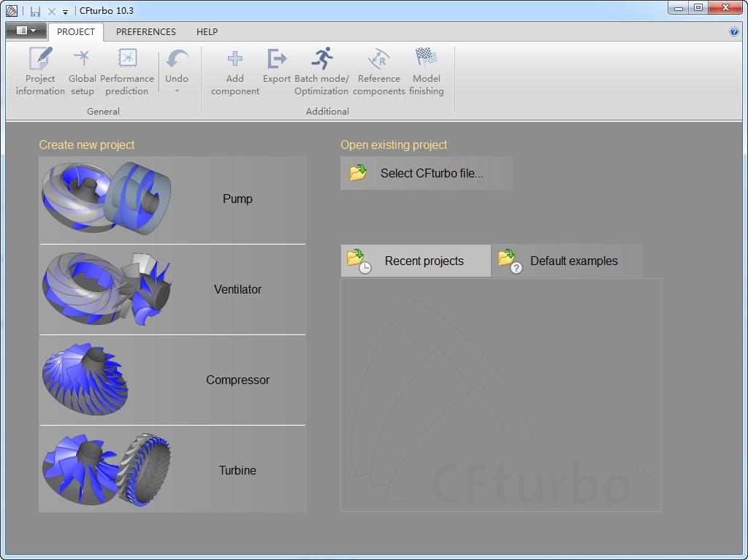Click Select CFturbo file... button
Image resolution: width=748 pixels, height=560 pixels.
pos(427,173)
